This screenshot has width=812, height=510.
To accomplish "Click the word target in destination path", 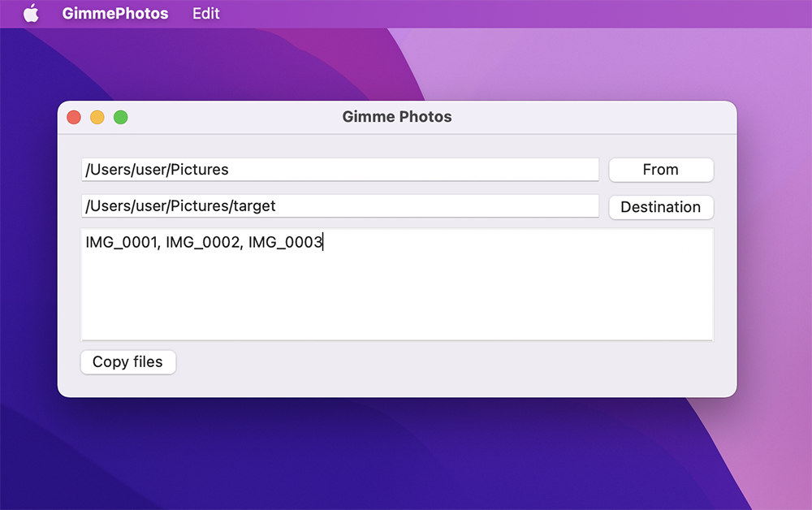I will [x=254, y=206].
